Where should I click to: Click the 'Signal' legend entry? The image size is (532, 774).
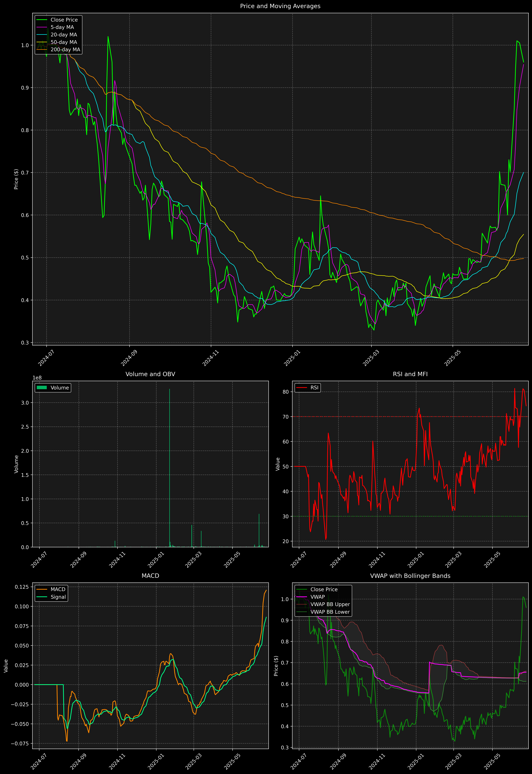pyautogui.click(x=58, y=597)
